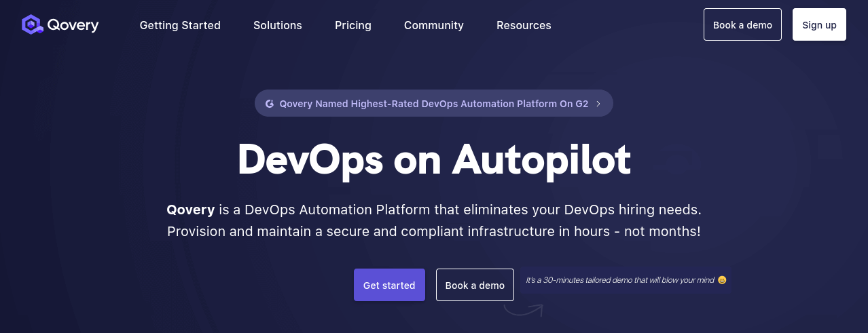Click the Qovery hexagon logo icon
This screenshot has height=333, width=868.
32,25
